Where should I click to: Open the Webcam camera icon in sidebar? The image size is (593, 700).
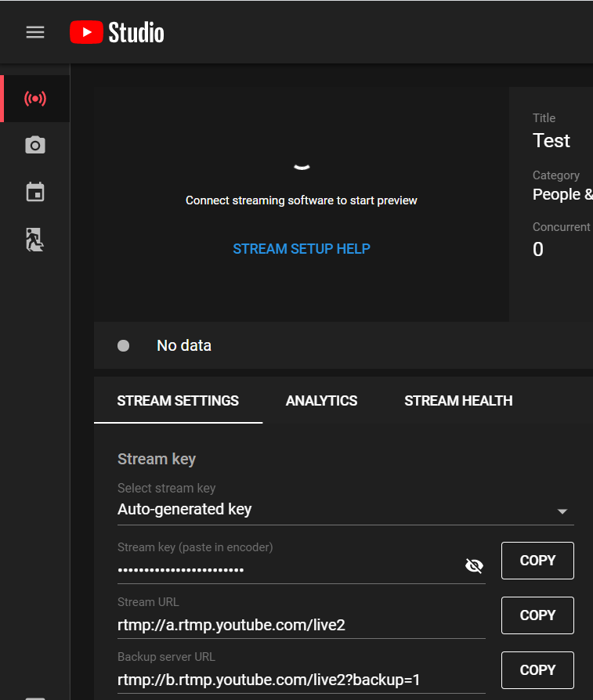point(35,146)
